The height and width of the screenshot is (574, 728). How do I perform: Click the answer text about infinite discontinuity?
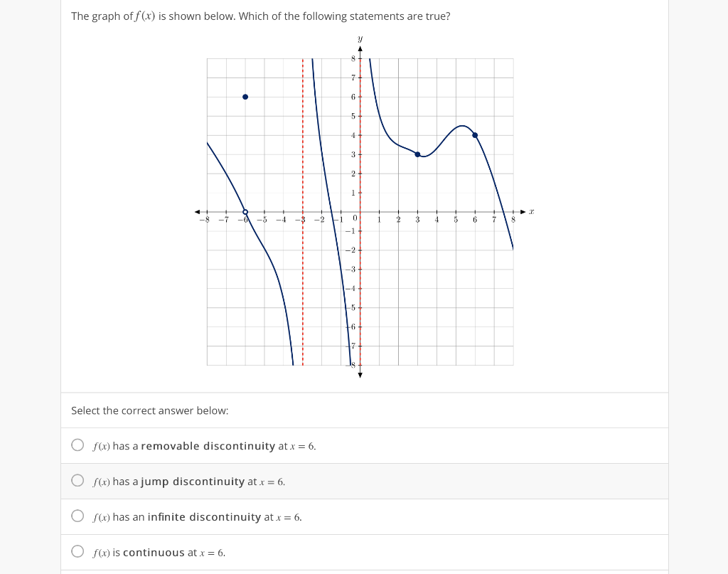click(x=197, y=517)
